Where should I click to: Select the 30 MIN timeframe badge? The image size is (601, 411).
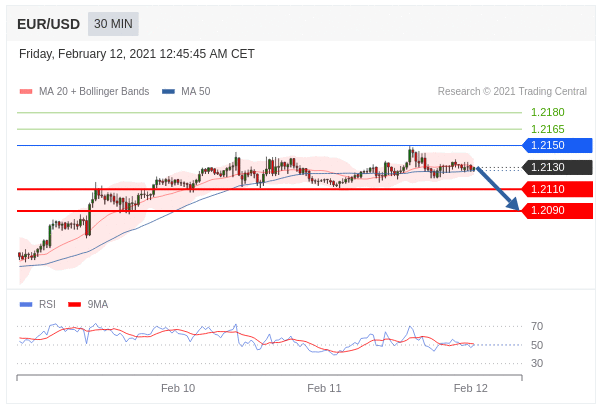113,24
